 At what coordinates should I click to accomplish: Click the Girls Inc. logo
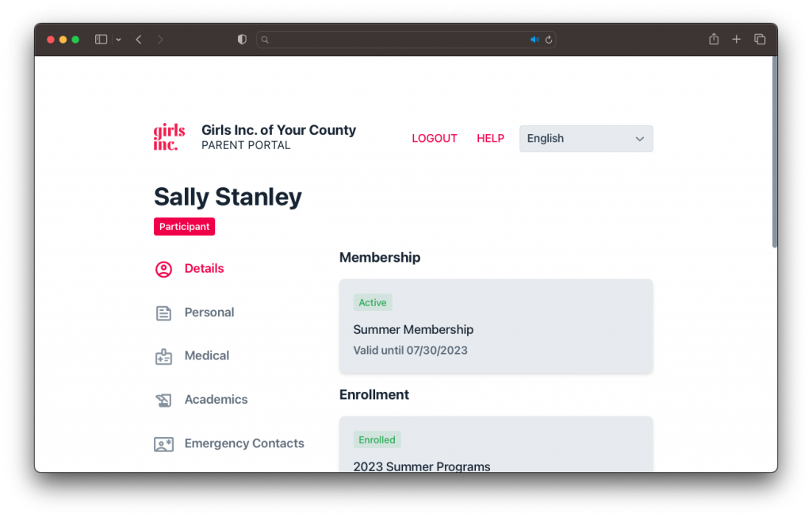click(170, 136)
